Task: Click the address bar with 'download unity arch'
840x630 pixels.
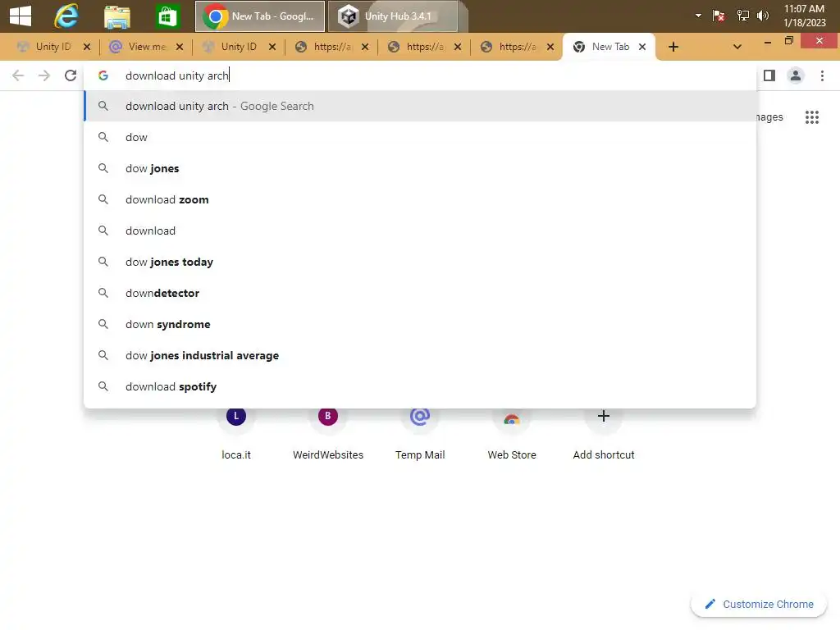Action: 420,75
